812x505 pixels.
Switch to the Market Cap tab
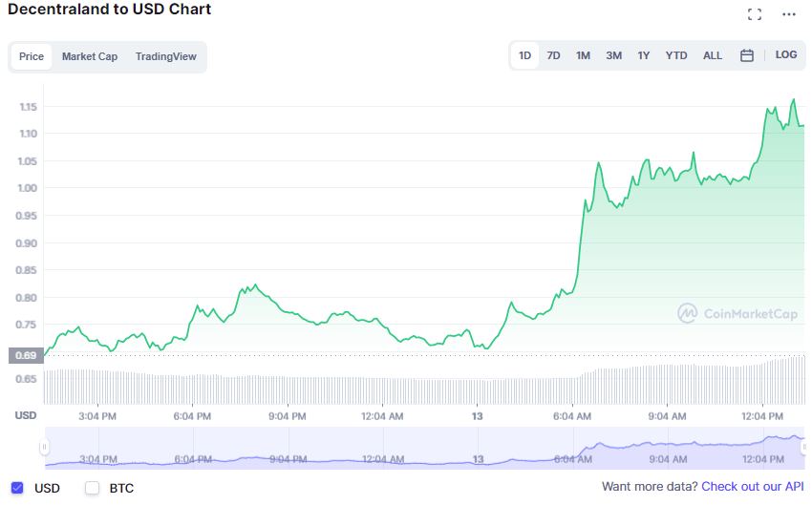(x=90, y=56)
